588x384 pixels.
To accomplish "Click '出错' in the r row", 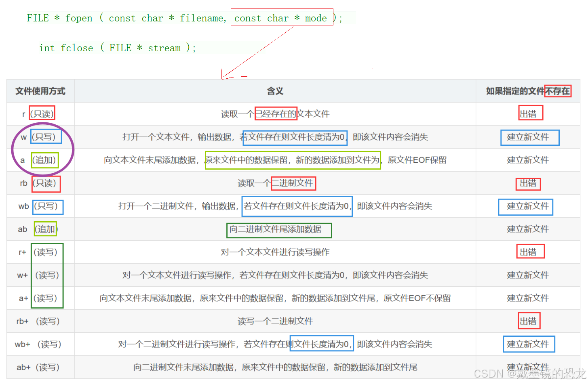I will (528, 114).
